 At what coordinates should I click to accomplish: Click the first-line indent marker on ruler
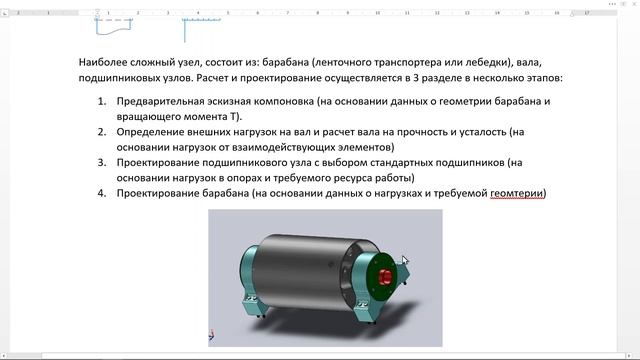[x=97, y=11]
